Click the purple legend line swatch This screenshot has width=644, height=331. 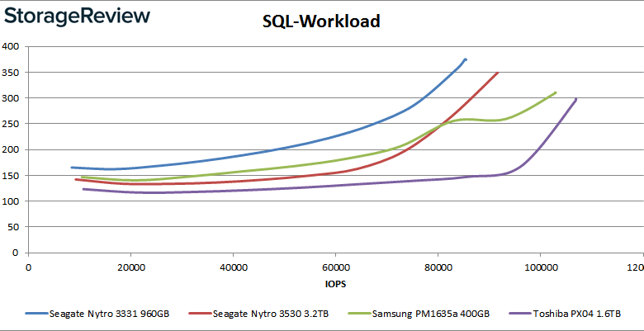pyautogui.click(x=520, y=314)
